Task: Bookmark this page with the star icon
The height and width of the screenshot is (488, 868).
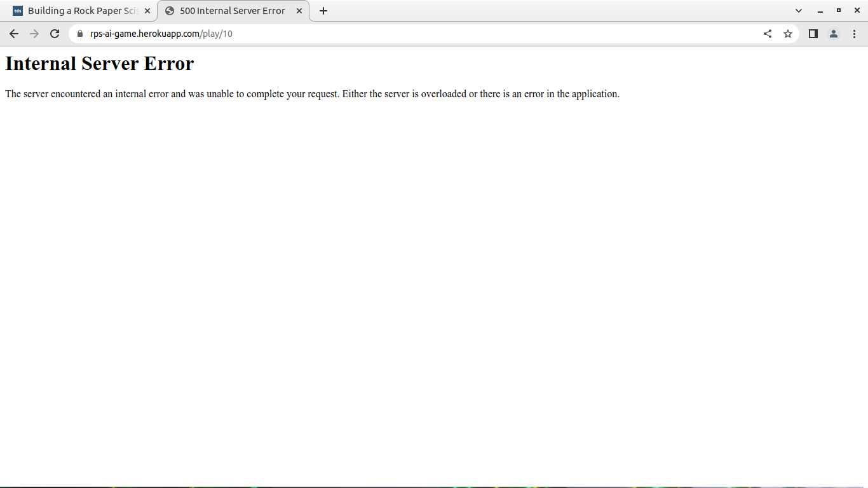Action: [x=788, y=34]
